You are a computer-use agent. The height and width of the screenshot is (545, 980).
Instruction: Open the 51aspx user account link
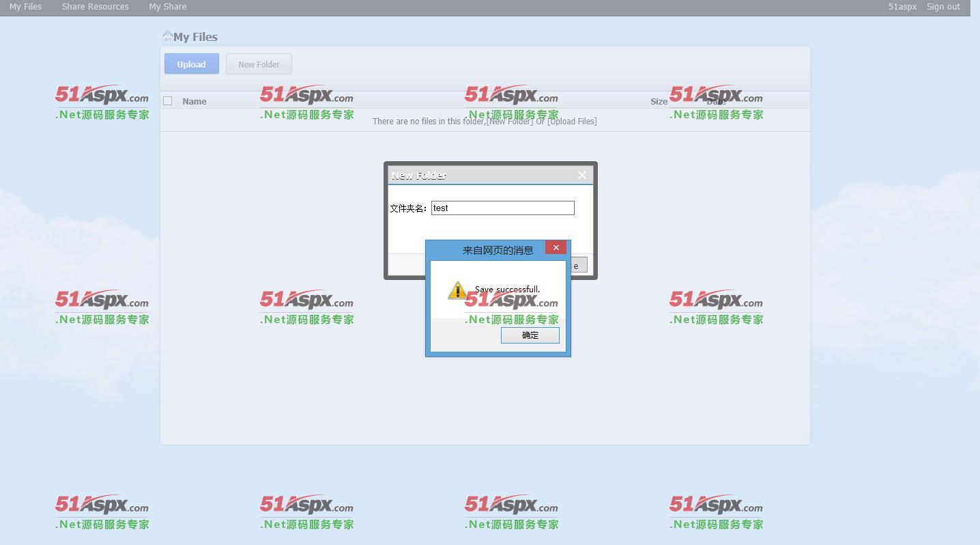click(902, 7)
